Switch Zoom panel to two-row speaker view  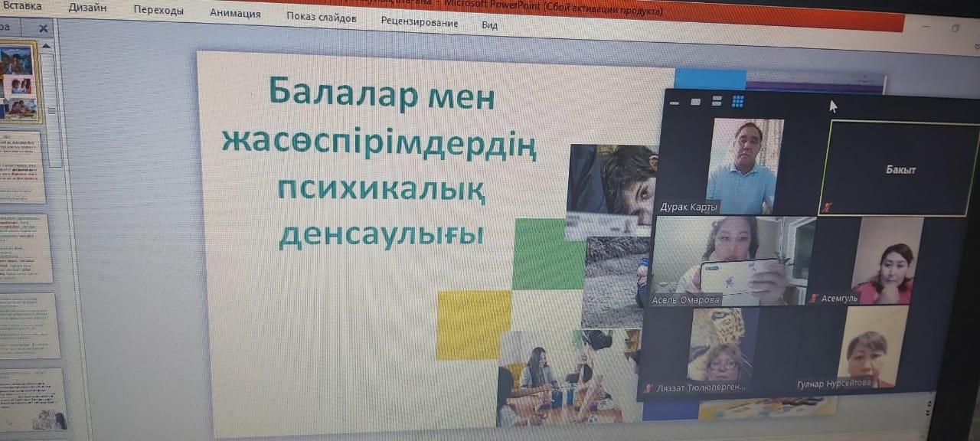pyautogui.click(x=717, y=101)
